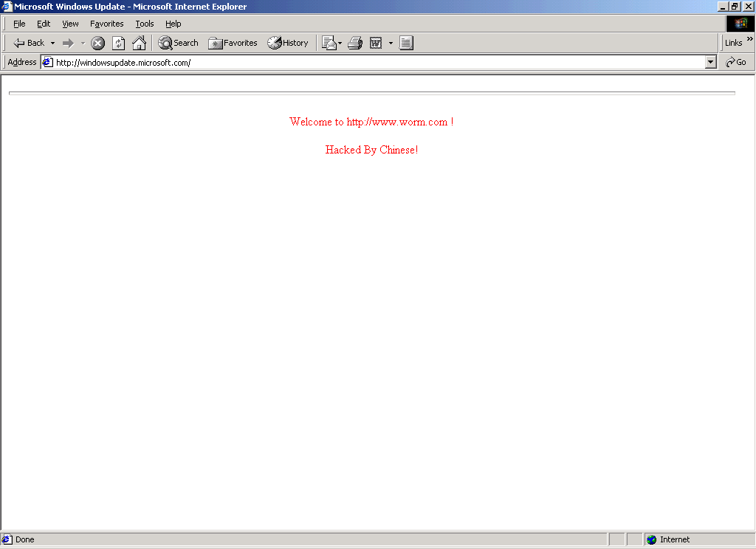
Task: Print the page with the Print icon
Action: (355, 43)
